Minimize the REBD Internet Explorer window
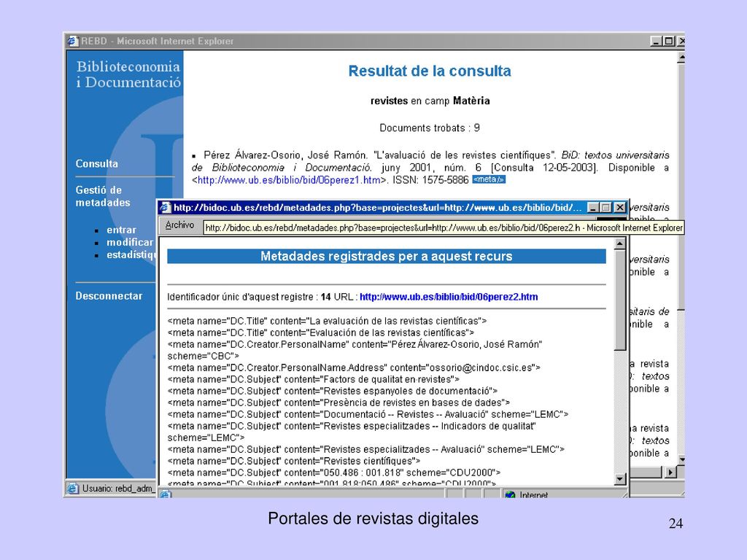Image resolution: width=747 pixels, height=560 pixels. 657,42
